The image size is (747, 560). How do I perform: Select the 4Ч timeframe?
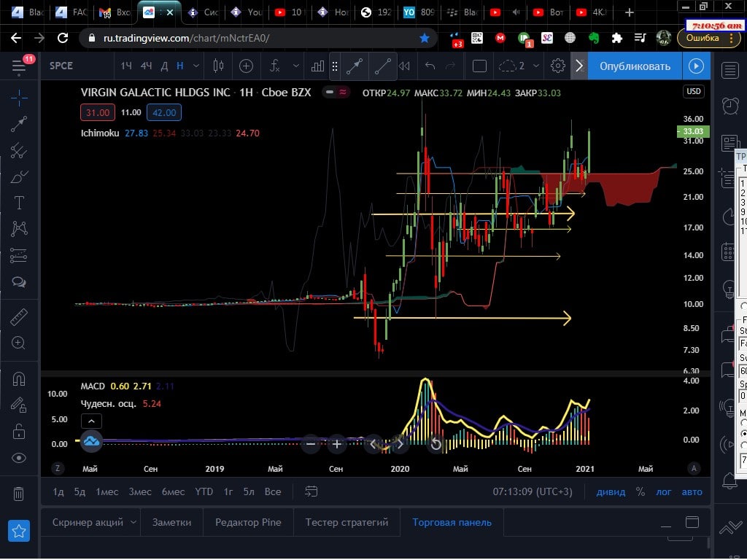(146, 66)
